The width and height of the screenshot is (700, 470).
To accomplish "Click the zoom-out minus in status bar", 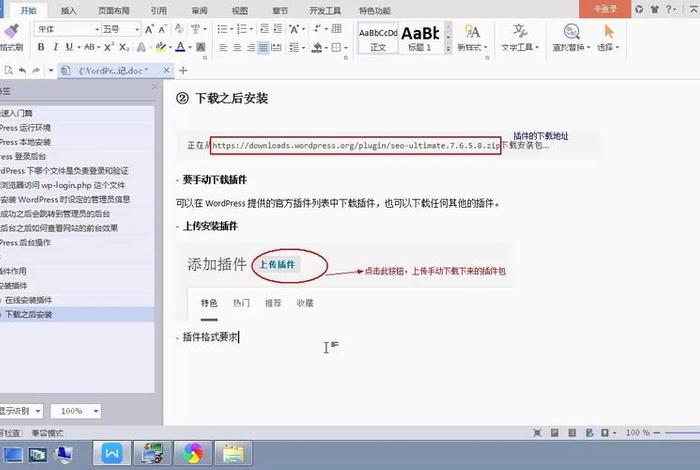I will coord(657,433).
